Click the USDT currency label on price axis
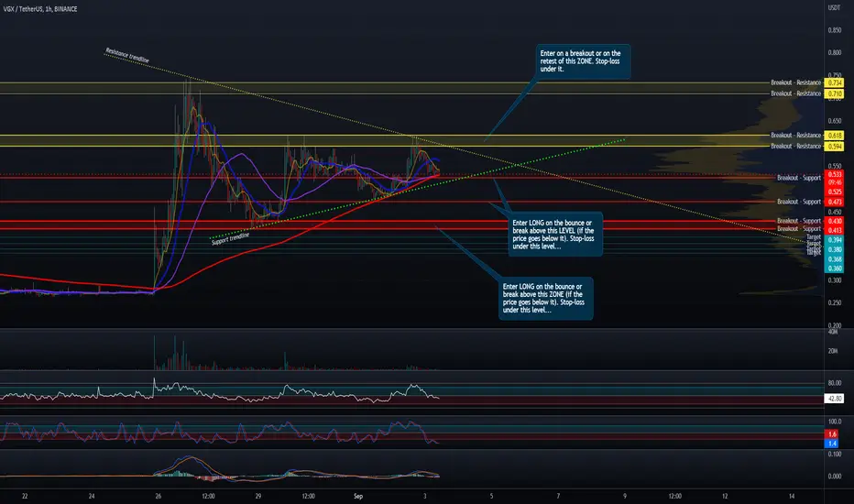This screenshot has height=504, width=854. tap(833, 8)
